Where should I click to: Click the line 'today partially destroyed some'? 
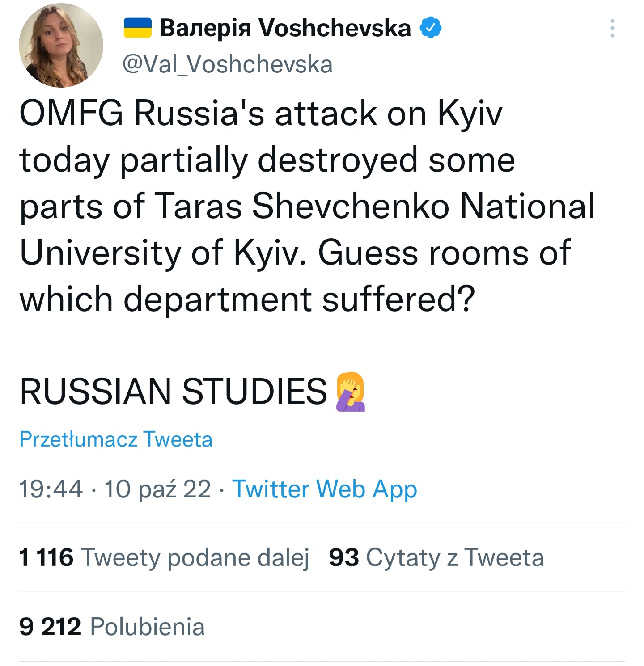tap(267, 160)
